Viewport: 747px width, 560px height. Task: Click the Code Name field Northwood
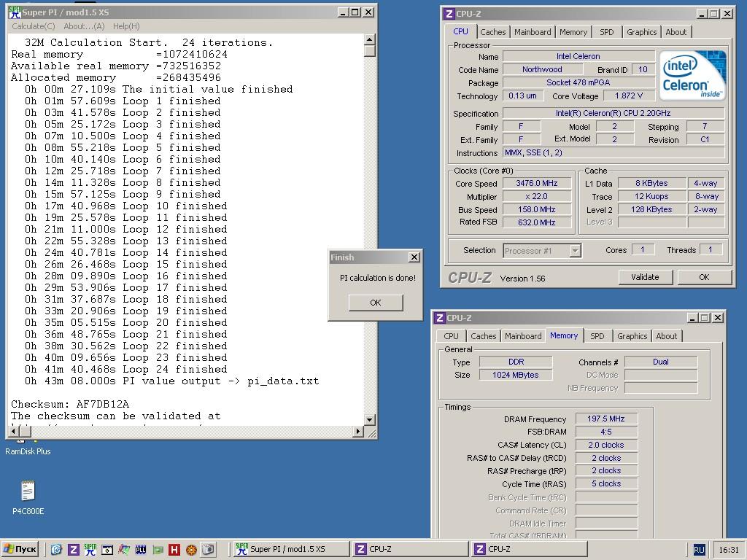pos(542,69)
